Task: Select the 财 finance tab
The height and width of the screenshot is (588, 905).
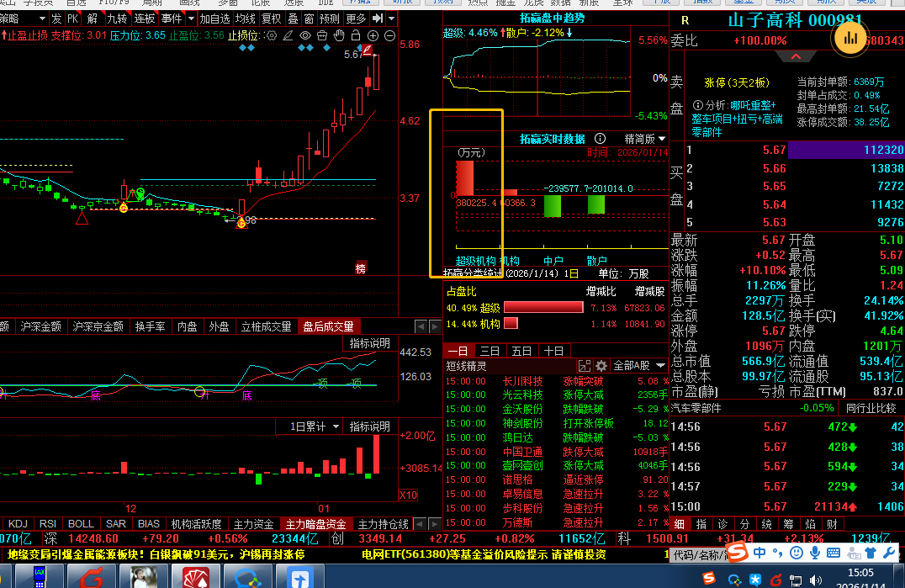Action: point(832,524)
